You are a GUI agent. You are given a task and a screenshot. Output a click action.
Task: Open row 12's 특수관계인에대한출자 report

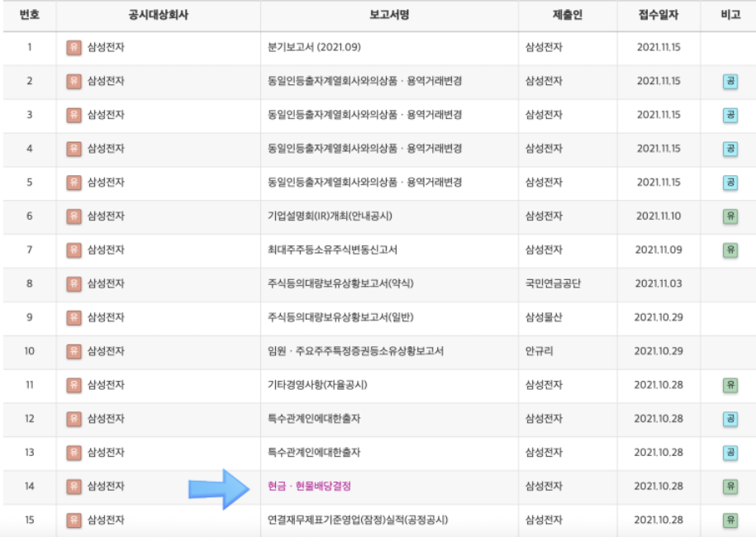click(314, 418)
